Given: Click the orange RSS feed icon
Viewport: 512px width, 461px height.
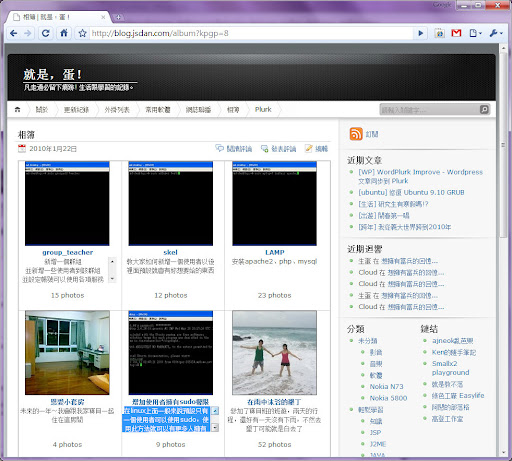Looking at the screenshot, I should coord(356,134).
